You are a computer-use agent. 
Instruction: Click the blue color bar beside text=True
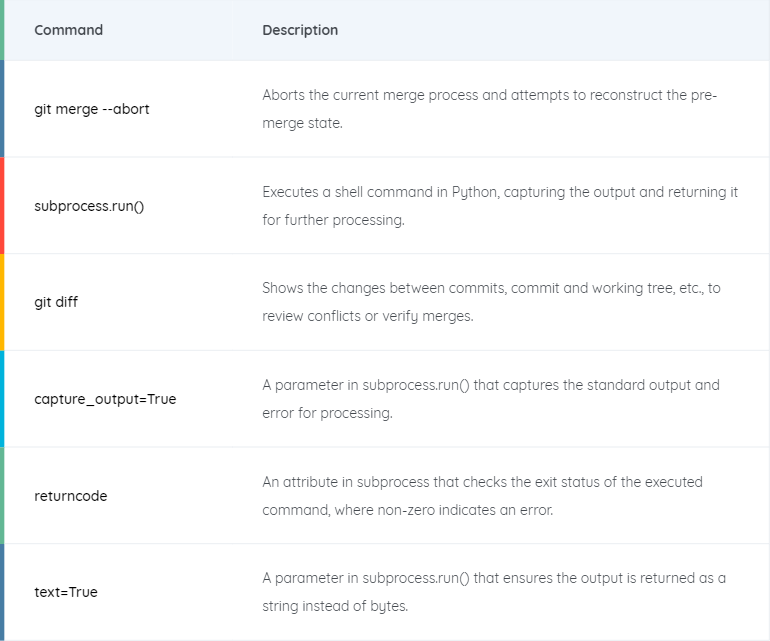(2, 592)
